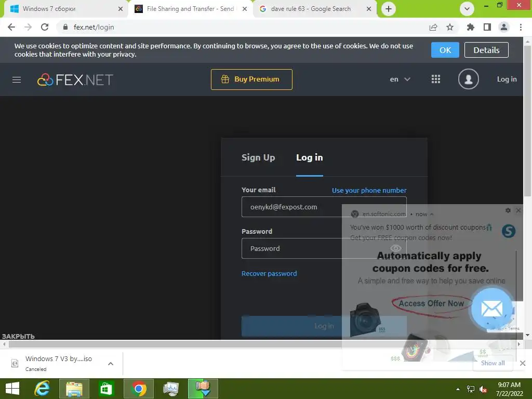Viewport: 532px width, 399px height.
Task: Click the Your email input field
Action: 324,207
